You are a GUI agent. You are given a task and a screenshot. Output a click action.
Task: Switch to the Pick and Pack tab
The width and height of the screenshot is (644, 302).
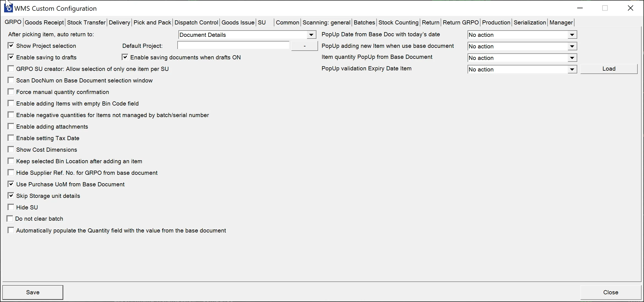pyautogui.click(x=152, y=23)
